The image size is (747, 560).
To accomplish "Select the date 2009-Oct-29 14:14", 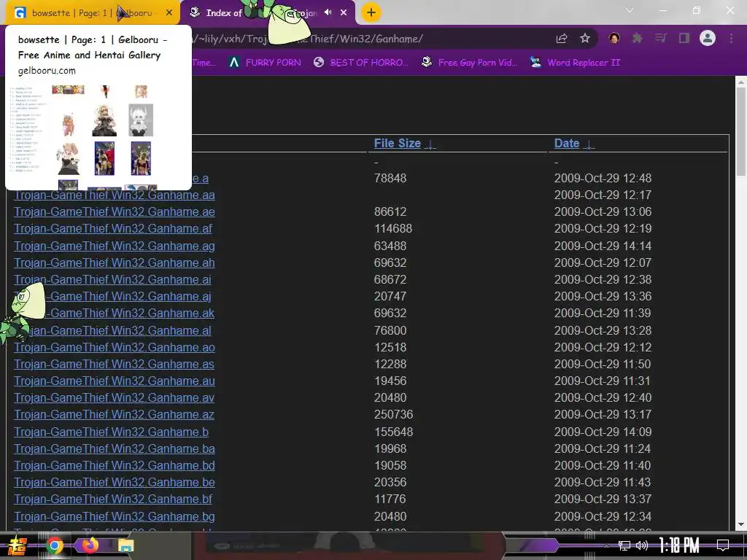I will 603,246.
